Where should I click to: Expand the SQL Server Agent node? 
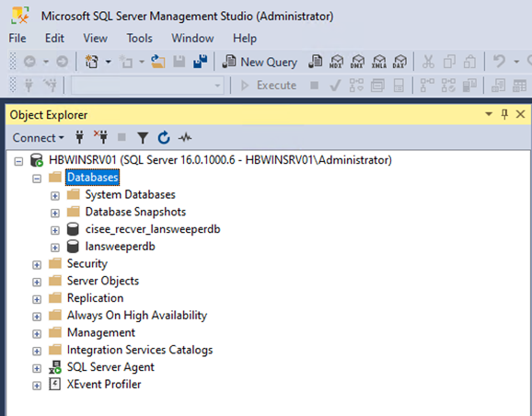(37, 368)
